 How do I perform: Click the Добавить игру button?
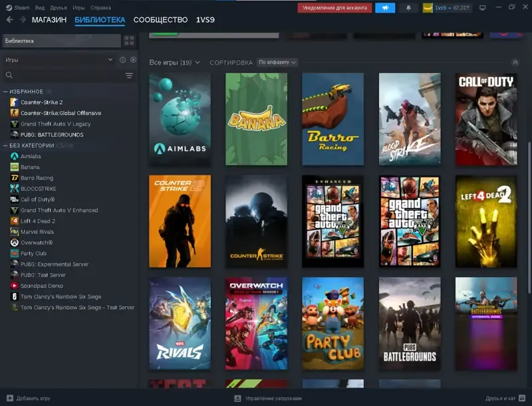(29, 398)
